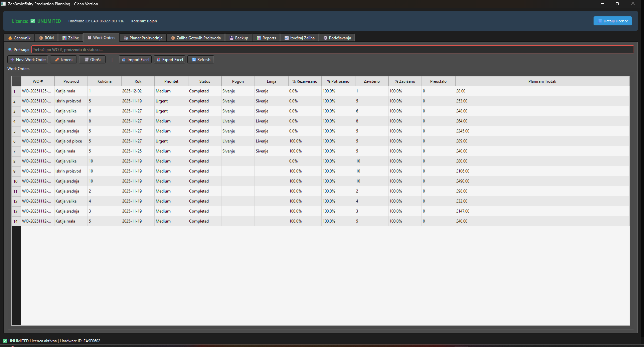Sort by the Količina column header
Screen dimensions: 644x347
coord(105,81)
